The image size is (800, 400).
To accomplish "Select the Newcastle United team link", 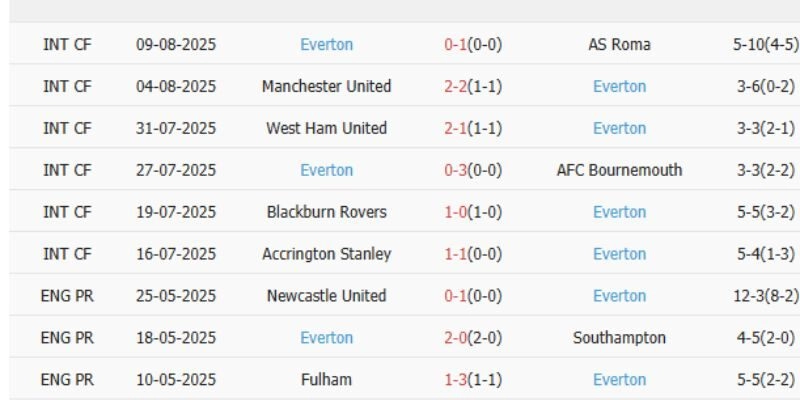I will (x=326, y=297).
